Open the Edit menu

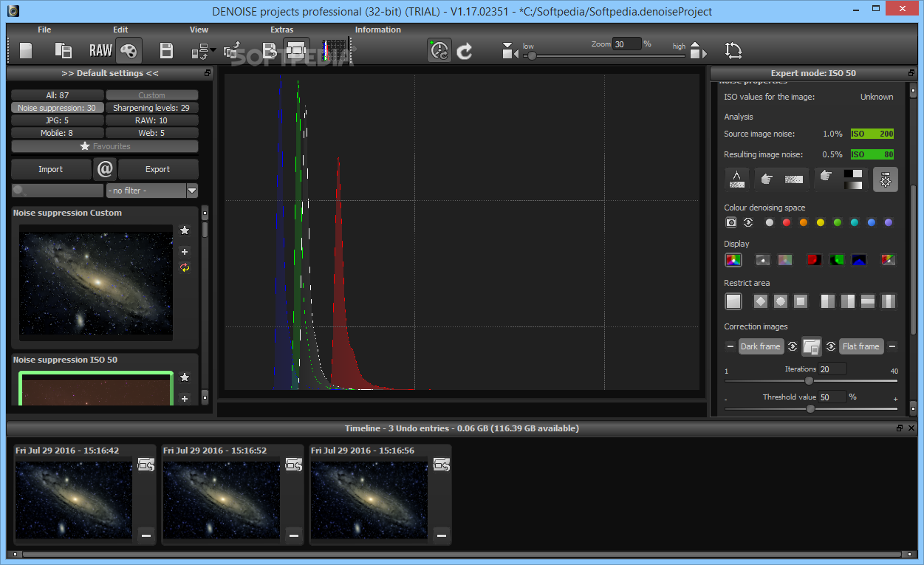pyautogui.click(x=120, y=30)
